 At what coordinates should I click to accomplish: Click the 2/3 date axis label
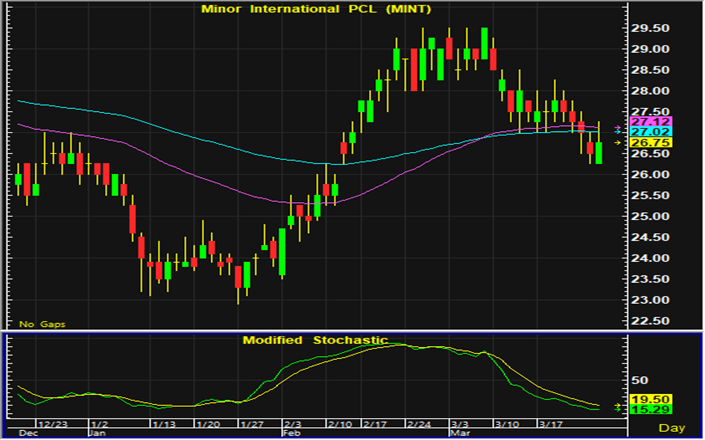[293, 424]
